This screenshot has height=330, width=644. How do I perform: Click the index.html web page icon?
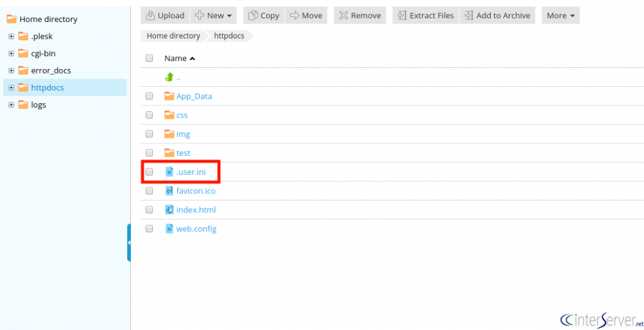169,209
